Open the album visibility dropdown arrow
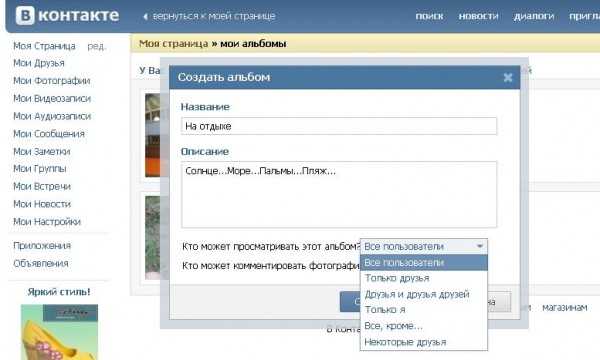 click(480, 246)
